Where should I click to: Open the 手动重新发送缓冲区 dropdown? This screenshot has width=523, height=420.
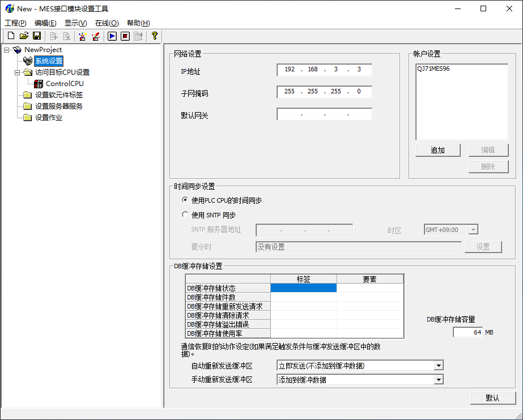[438, 380]
